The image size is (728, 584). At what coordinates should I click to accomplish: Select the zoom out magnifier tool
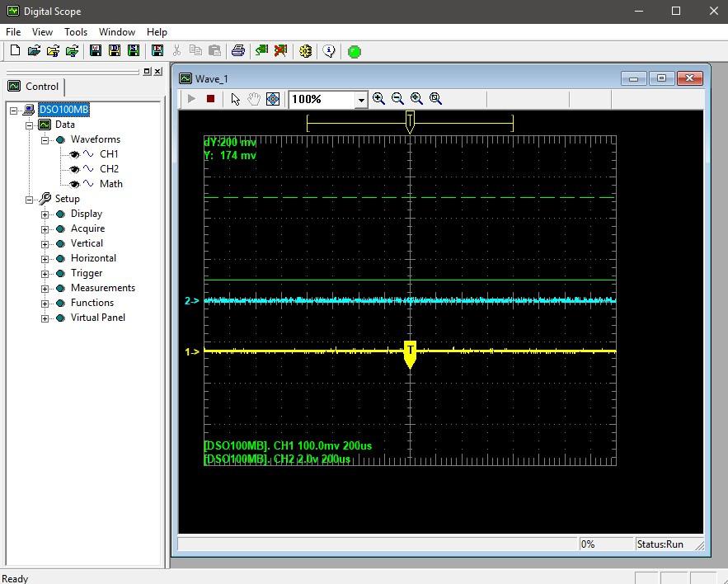[x=397, y=101]
